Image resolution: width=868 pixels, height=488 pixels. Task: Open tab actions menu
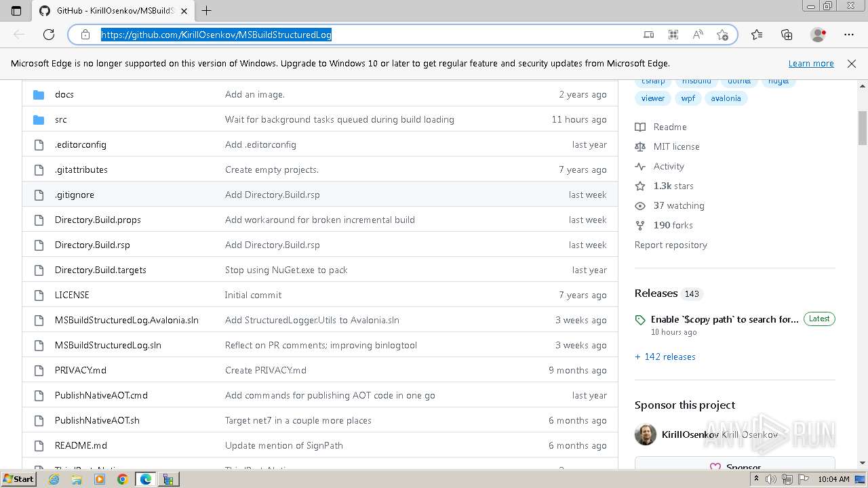(16, 10)
